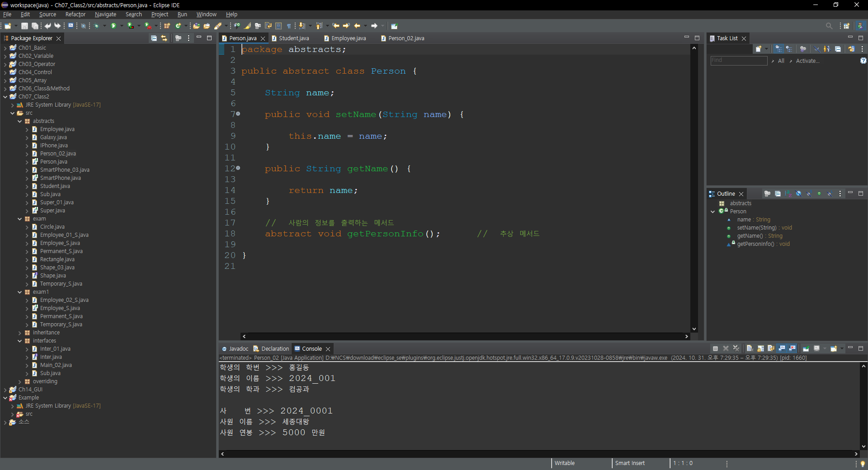This screenshot has width=868, height=470.
Task: Open Package Explorer view menu (three dots)
Action: (x=189, y=38)
